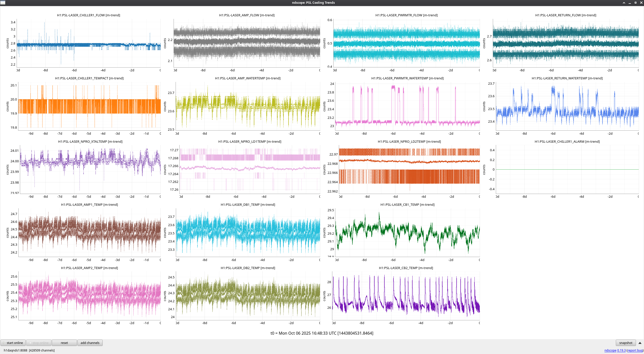Viewport: 644px width, 354px height.
Task: Maximize the ndscope window
Action: 635,3
